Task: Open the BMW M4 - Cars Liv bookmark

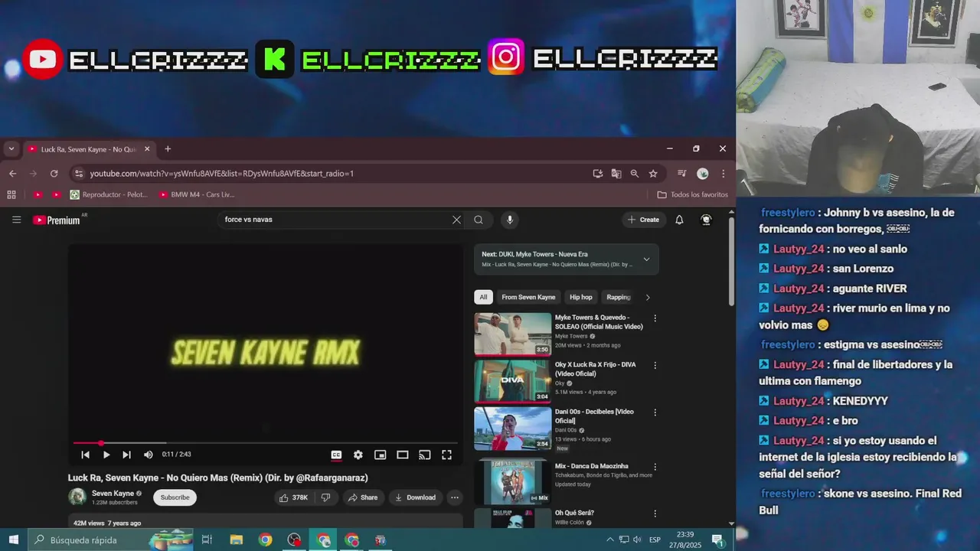Action: [196, 195]
